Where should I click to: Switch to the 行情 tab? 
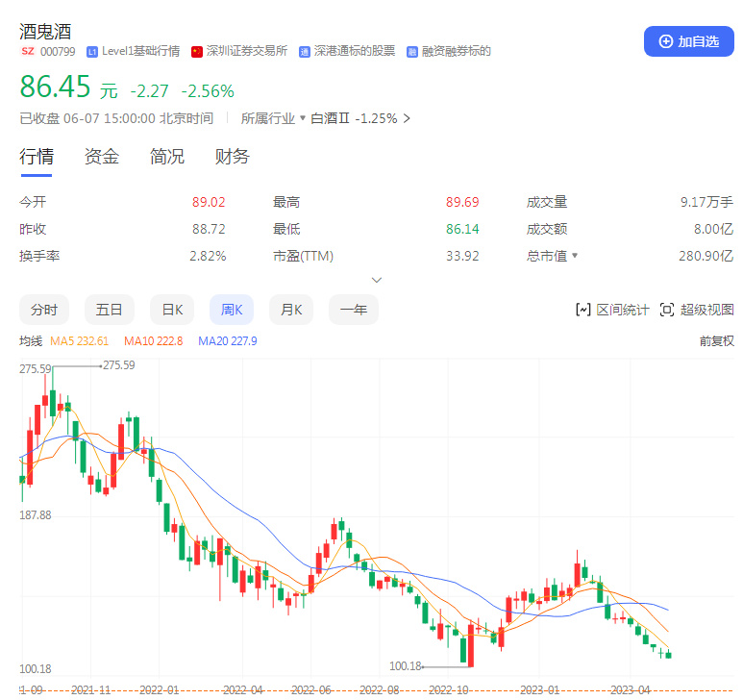click(x=37, y=157)
